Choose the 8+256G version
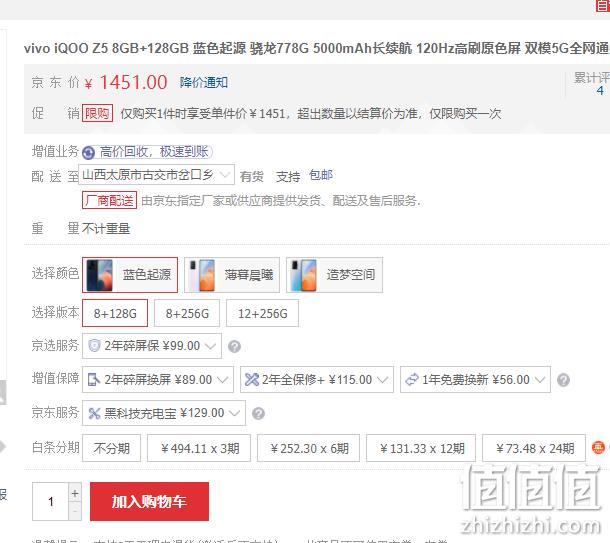 [187, 313]
